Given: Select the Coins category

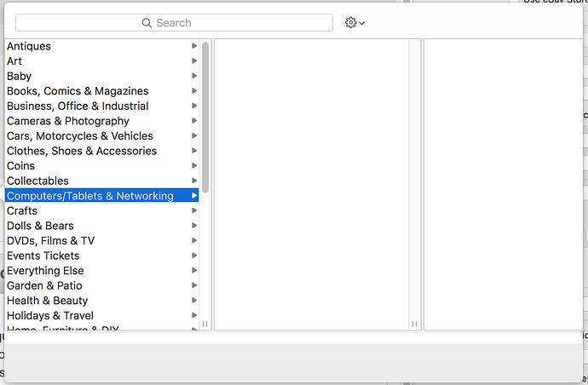Looking at the screenshot, I should (101, 166).
